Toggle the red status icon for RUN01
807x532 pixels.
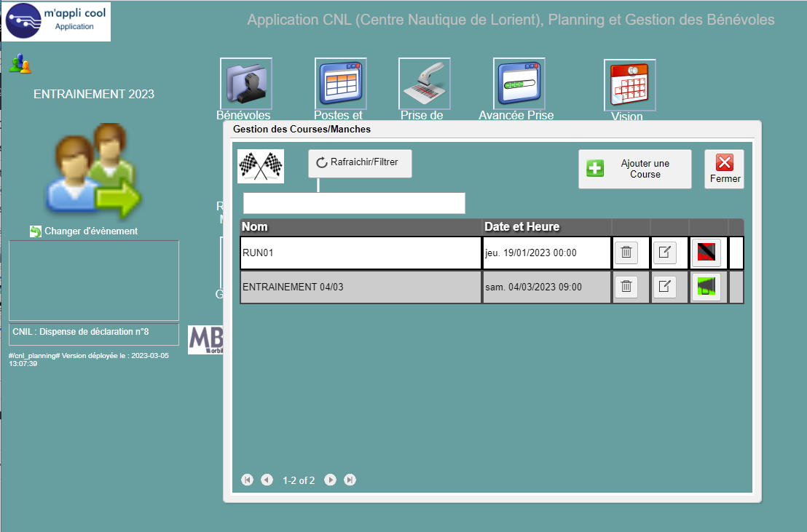click(x=706, y=253)
